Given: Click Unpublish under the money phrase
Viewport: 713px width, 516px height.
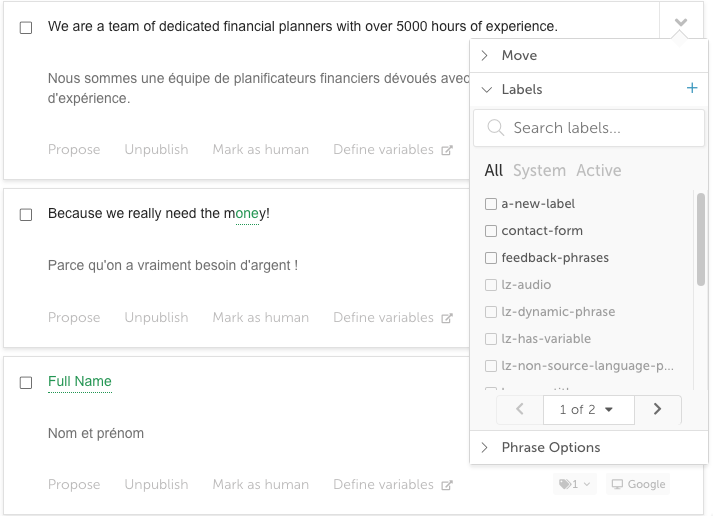Looking at the screenshot, I should coord(156,317).
